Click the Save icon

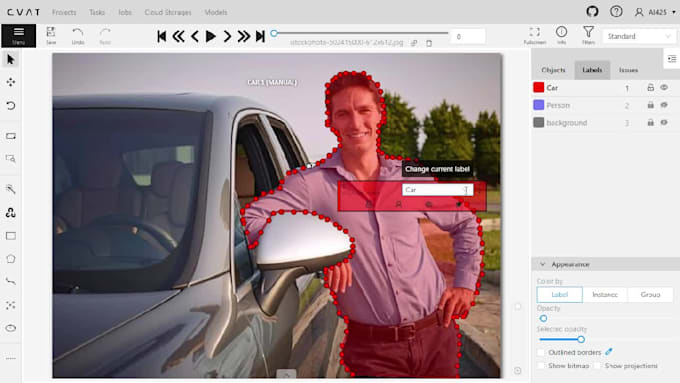pyautogui.click(x=51, y=36)
